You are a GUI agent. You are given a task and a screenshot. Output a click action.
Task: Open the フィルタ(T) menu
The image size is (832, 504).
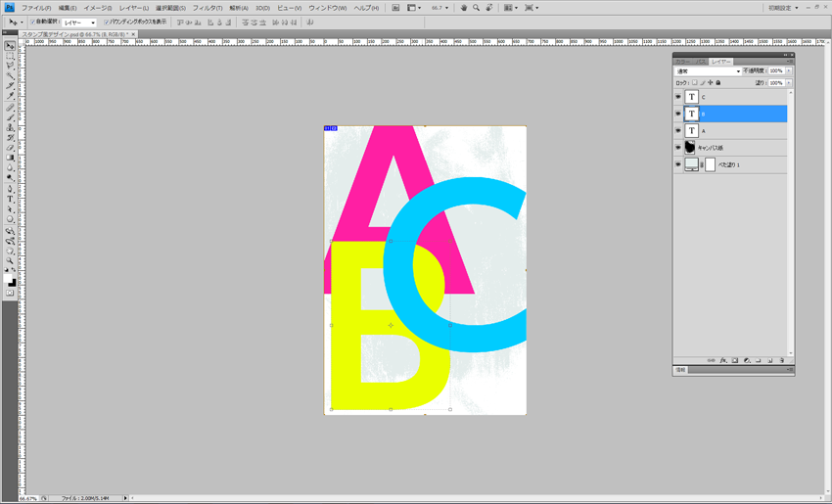click(x=207, y=8)
